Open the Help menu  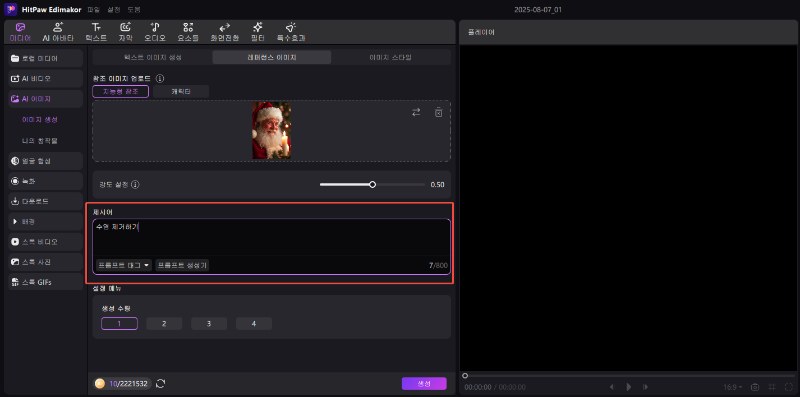click(x=134, y=10)
